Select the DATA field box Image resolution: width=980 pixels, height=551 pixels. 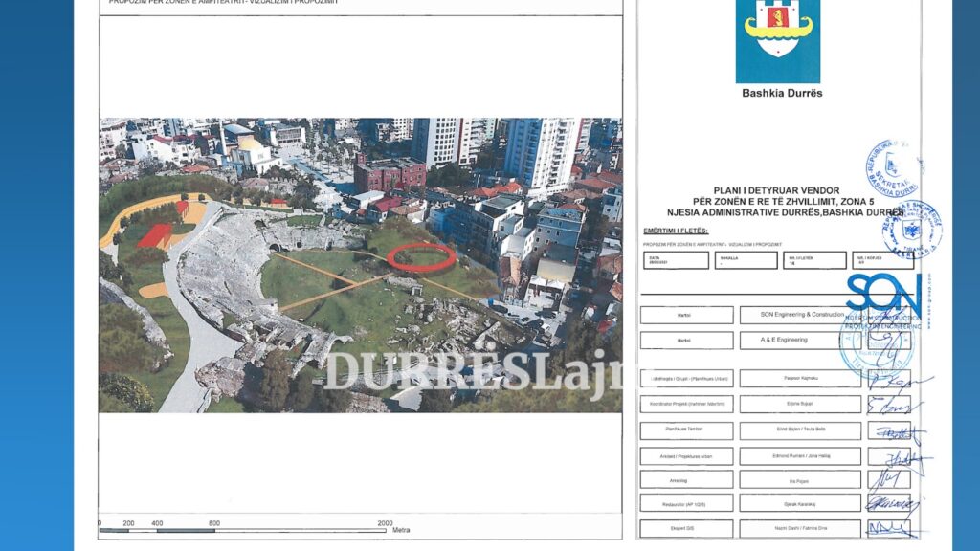pyautogui.click(x=676, y=260)
